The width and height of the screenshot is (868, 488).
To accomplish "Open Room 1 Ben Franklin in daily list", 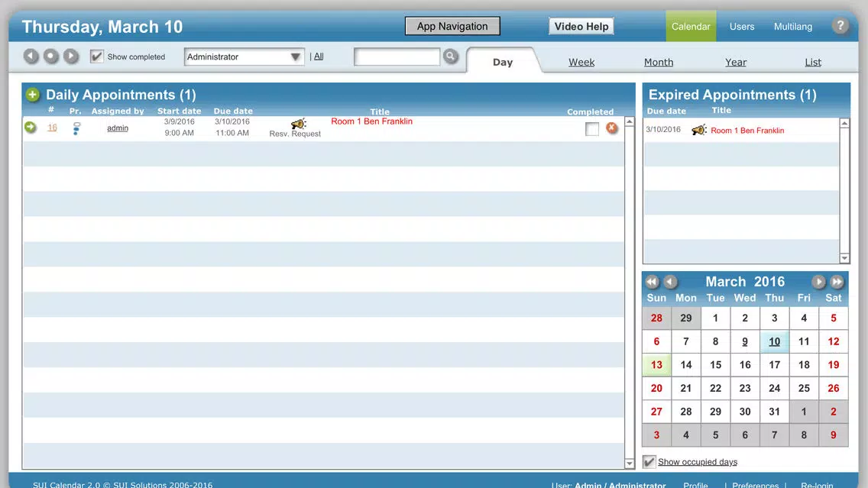I will pyautogui.click(x=371, y=121).
